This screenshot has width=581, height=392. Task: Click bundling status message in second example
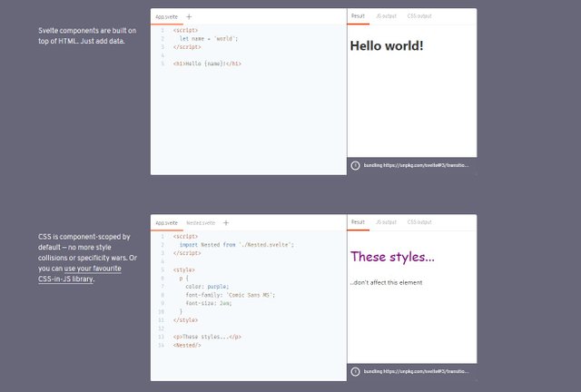click(x=416, y=371)
